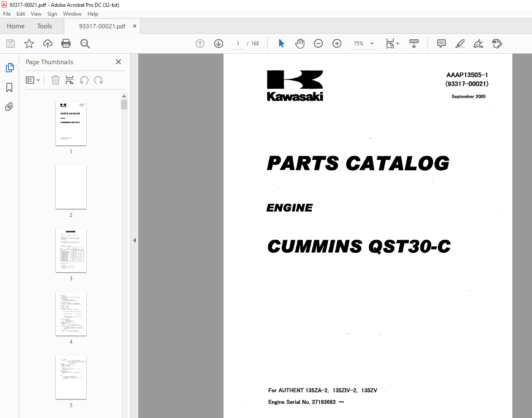Close the 93317-00021.pdf tab
This screenshot has width=532, height=418.
(134, 26)
